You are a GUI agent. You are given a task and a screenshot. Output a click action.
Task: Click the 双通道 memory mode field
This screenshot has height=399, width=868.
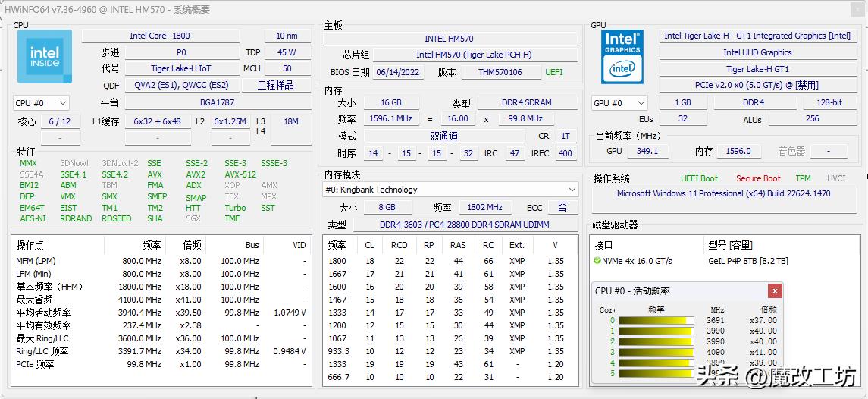444,136
